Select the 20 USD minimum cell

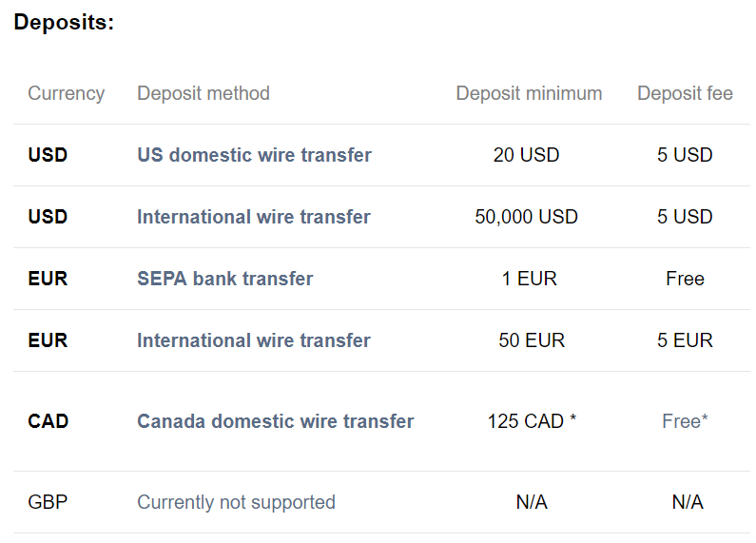(526, 155)
